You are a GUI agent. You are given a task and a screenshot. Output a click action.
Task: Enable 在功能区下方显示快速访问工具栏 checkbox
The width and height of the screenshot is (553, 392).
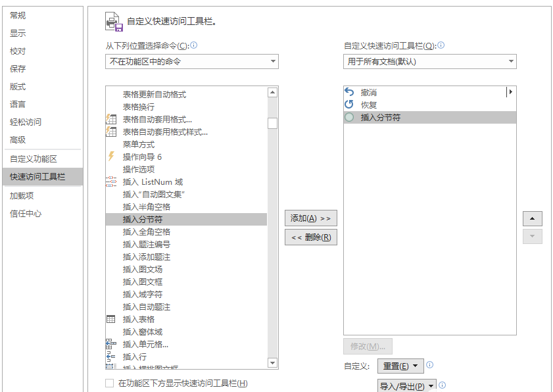click(x=110, y=383)
